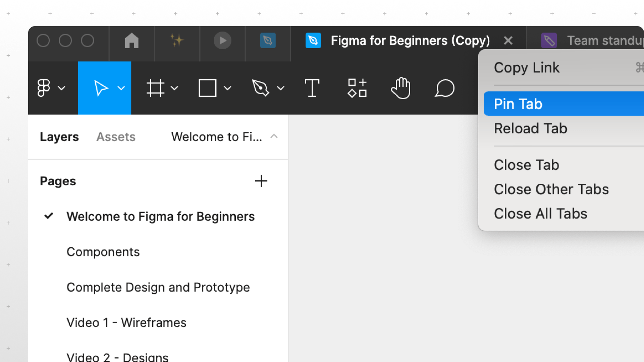Image resolution: width=644 pixels, height=362 pixels.
Task: Click the play button tab icon
Action: tap(222, 41)
